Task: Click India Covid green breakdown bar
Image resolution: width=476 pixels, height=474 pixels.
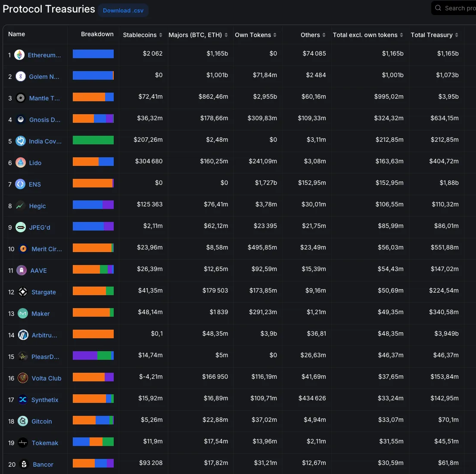Action: pos(93,140)
